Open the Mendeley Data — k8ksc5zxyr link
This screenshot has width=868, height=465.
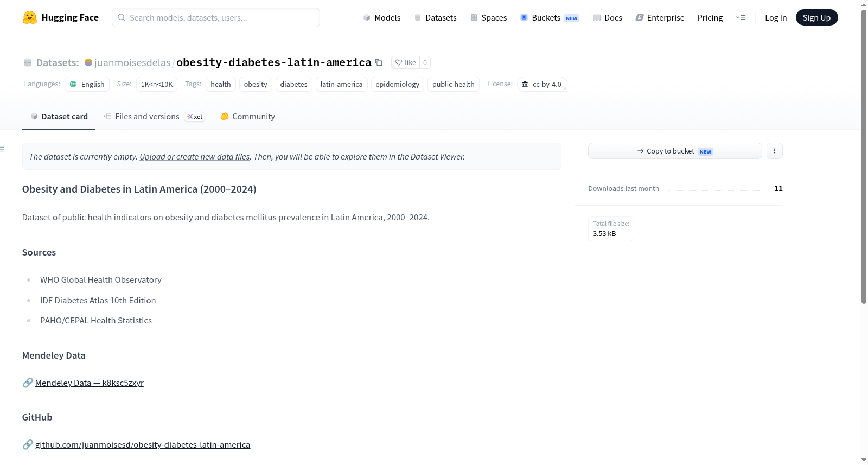tap(90, 383)
